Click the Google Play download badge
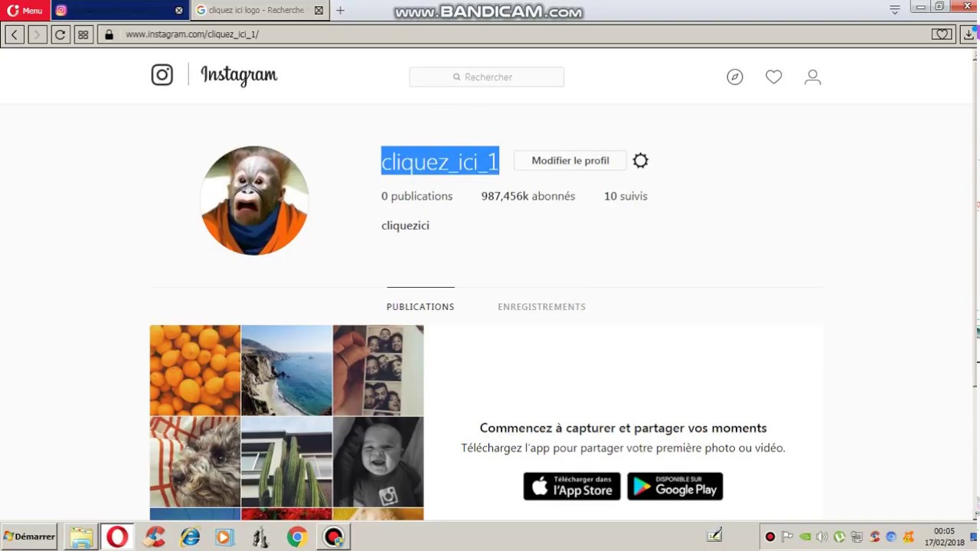 point(675,487)
